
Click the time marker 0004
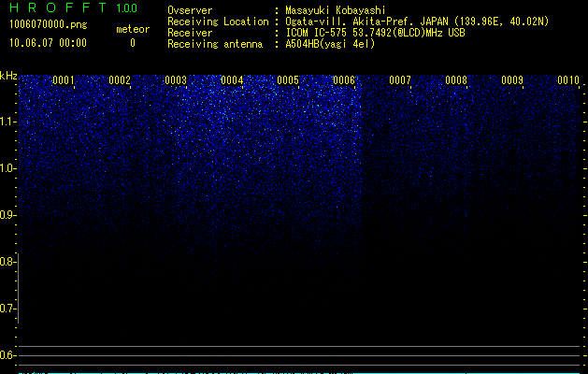pos(232,80)
